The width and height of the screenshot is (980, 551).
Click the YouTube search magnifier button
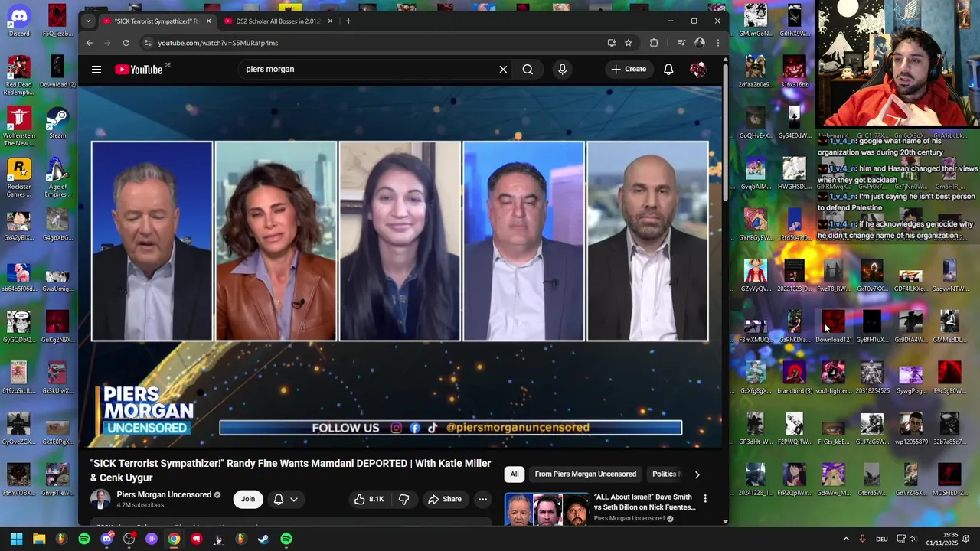[x=528, y=70]
